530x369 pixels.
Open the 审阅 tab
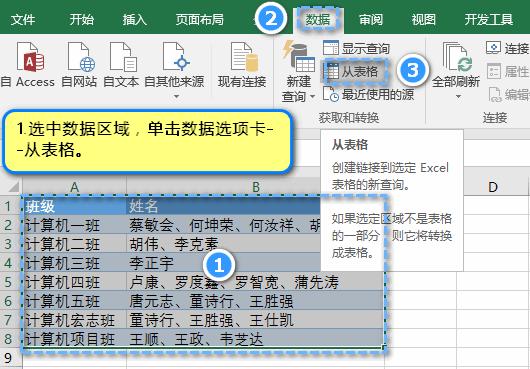click(370, 19)
